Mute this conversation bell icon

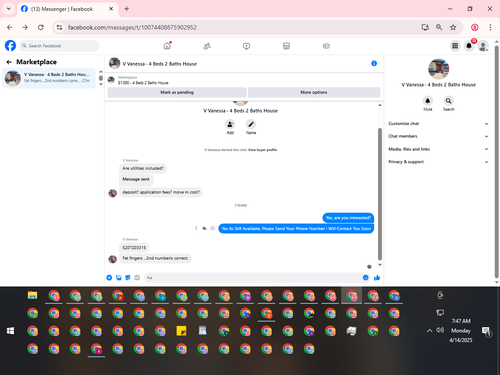pyautogui.click(x=428, y=101)
